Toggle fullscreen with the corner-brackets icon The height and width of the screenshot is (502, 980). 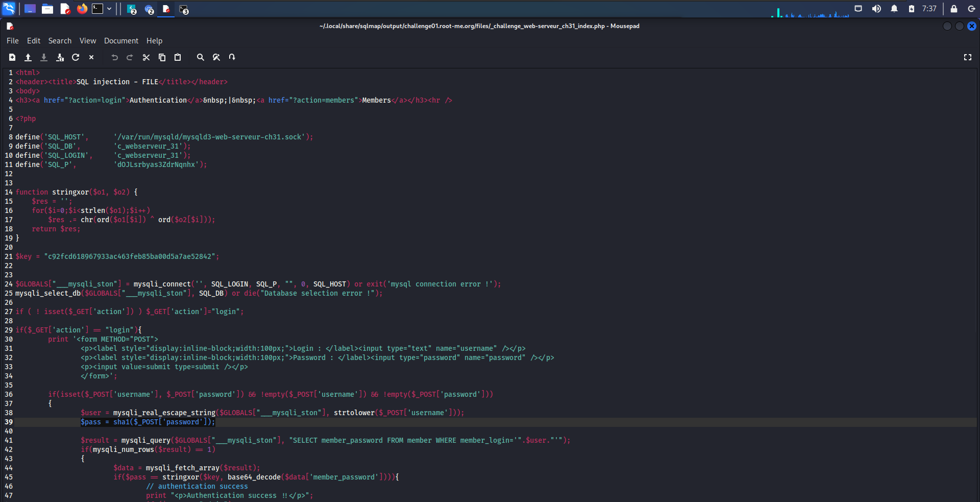968,57
